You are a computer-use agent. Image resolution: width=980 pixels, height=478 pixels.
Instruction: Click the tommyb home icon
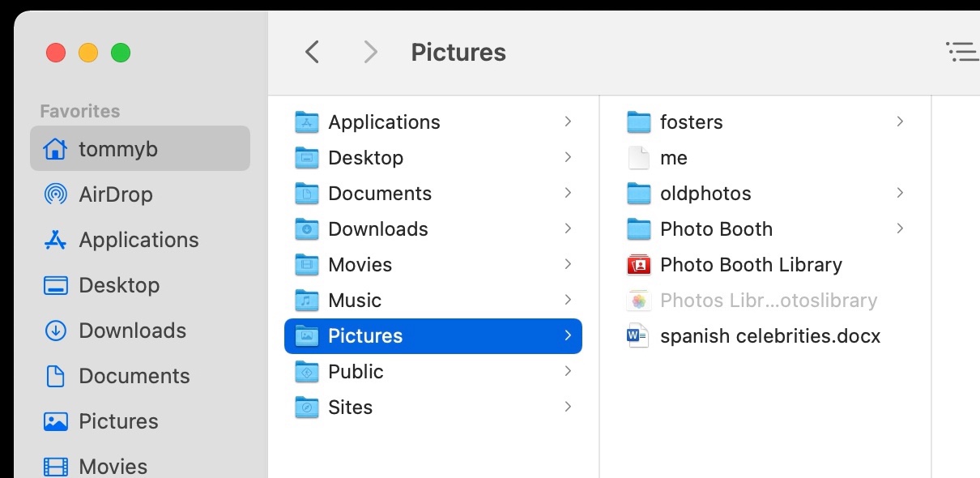pos(55,149)
